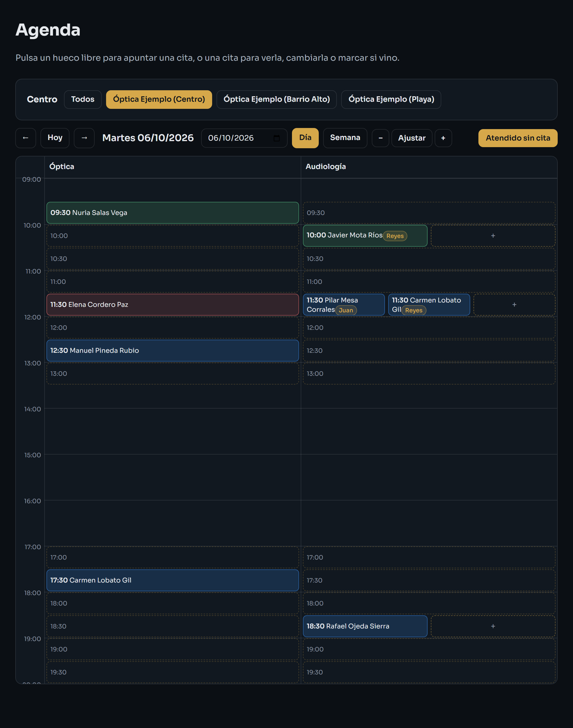573x728 pixels.
Task: Open 11:30 Carmen Lobato Gil Audiología appointment
Action: pos(429,304)
